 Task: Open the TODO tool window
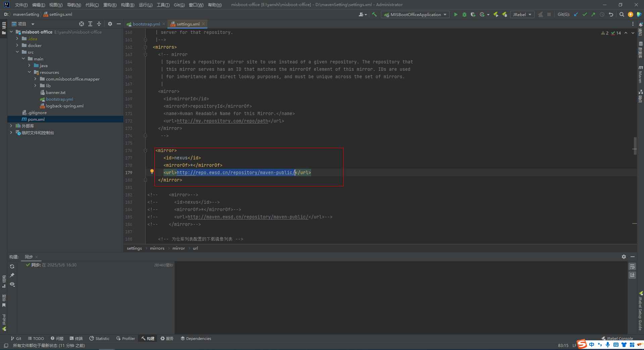pyautogui.click(x=36, y=339)
